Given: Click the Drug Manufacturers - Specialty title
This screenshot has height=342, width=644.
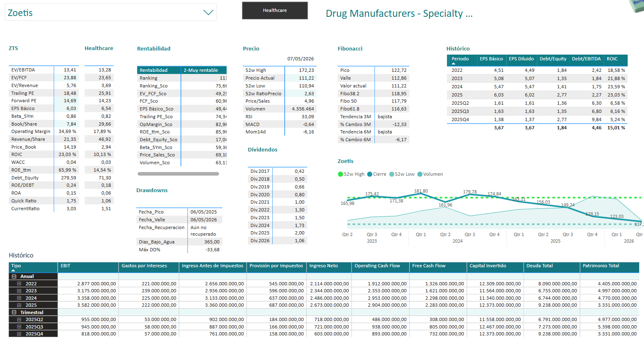Looking at the screenshot, I should pos(399,14).
